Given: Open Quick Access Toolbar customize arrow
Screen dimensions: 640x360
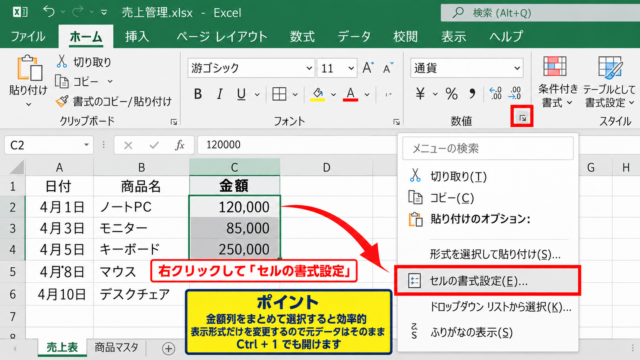Looking at the screenshot, I should click(104, 12).
